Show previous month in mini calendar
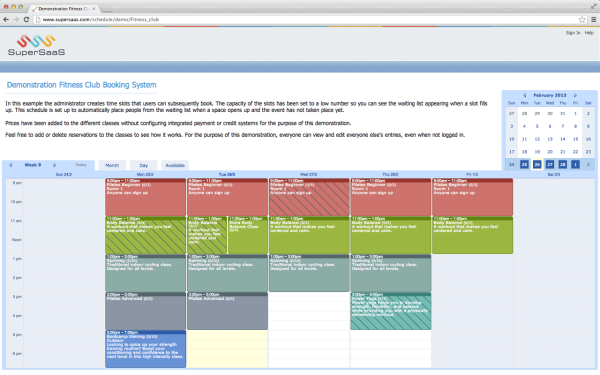The height and width of the screenshot is (375, 600). pos(525,95)
